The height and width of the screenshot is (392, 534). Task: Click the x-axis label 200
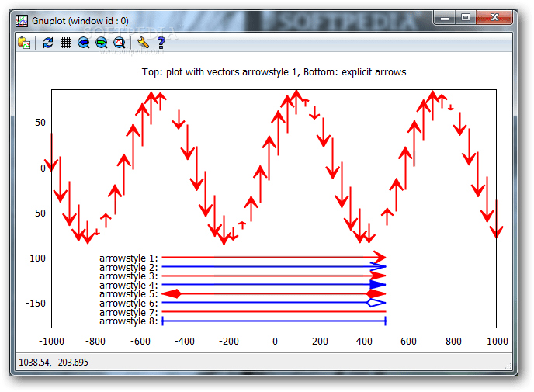(320, 342)
